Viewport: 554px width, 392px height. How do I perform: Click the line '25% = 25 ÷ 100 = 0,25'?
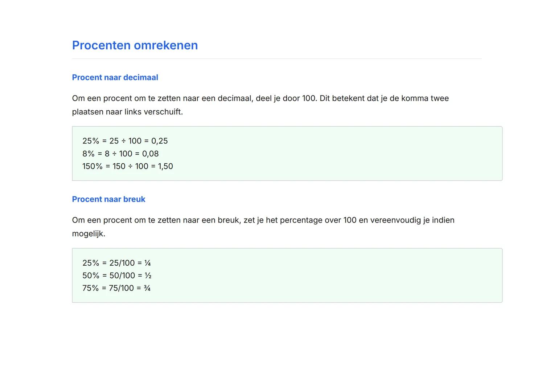125,141
